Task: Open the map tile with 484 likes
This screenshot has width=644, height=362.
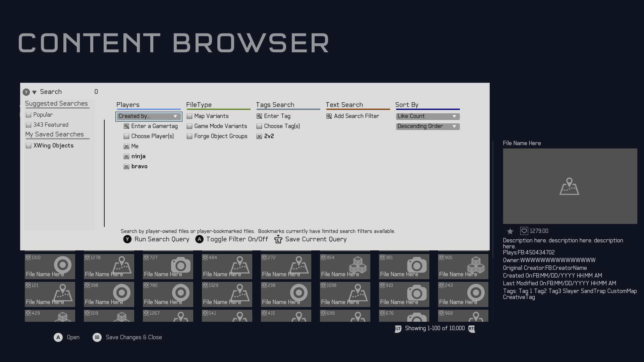Action: click(227, 266)
